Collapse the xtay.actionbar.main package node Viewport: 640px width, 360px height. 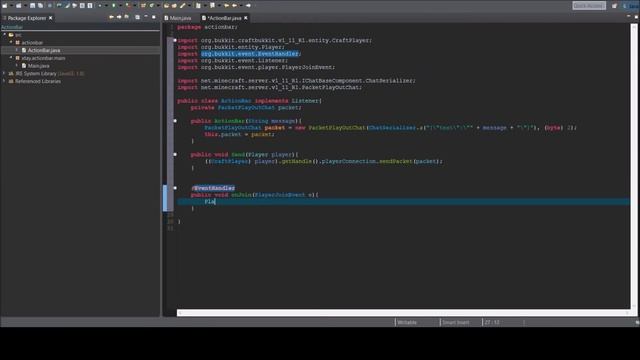click(11, 58)
